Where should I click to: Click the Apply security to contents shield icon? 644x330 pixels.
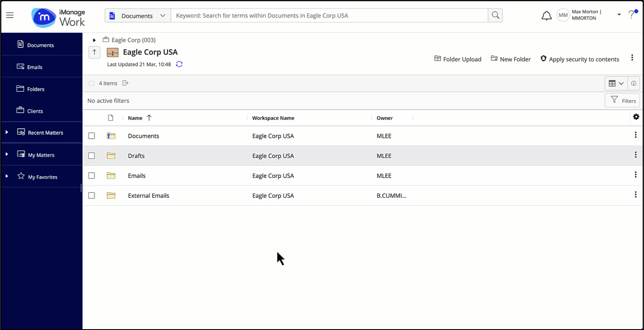point(543,59)
